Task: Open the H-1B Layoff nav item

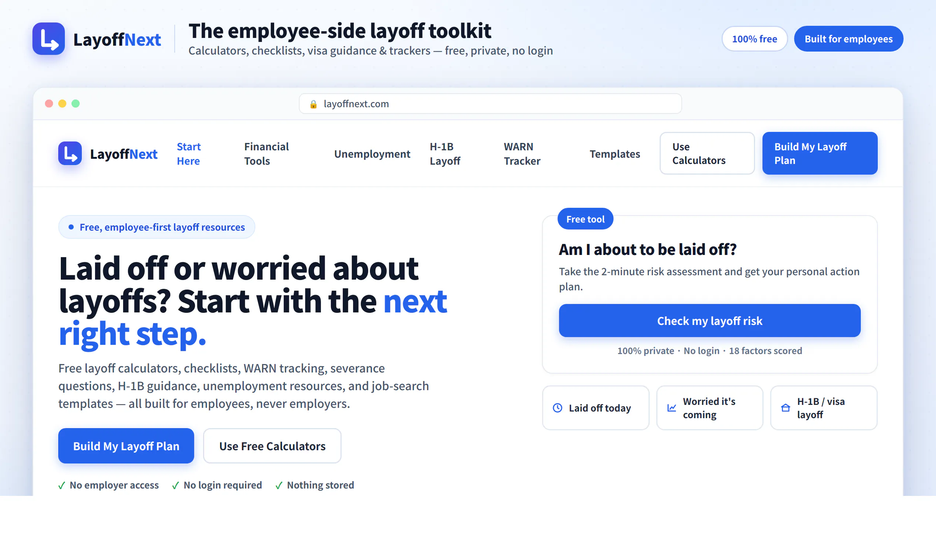Action: pos(445,154)
